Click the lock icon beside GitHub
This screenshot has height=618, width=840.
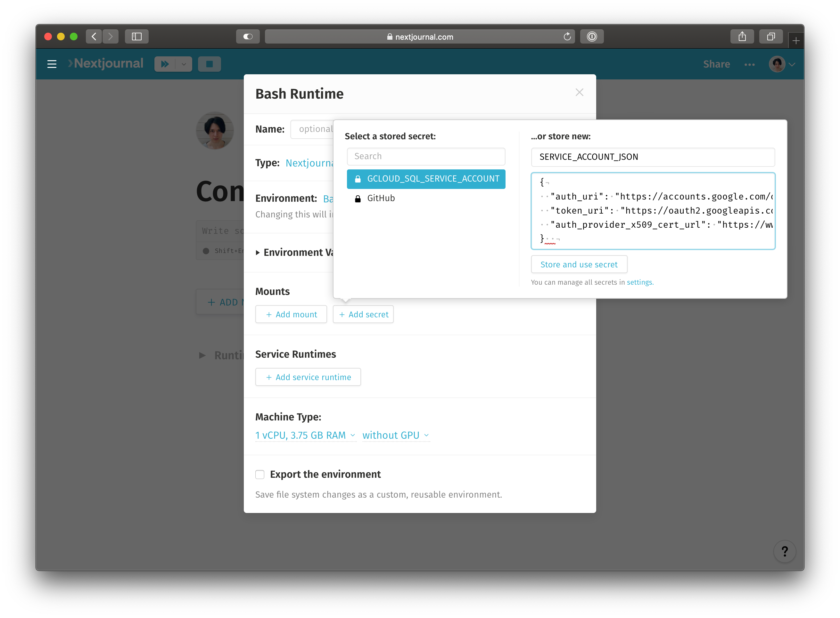point(358,199)
